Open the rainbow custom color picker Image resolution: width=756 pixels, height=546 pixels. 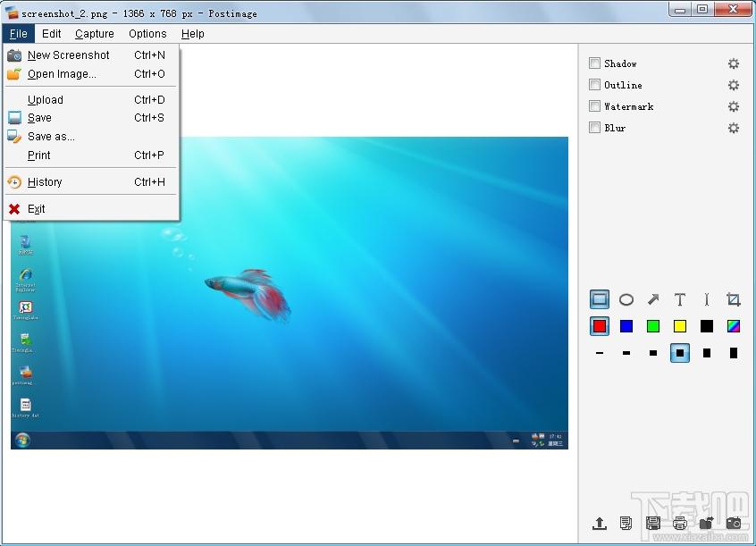(x=734, y=326)
